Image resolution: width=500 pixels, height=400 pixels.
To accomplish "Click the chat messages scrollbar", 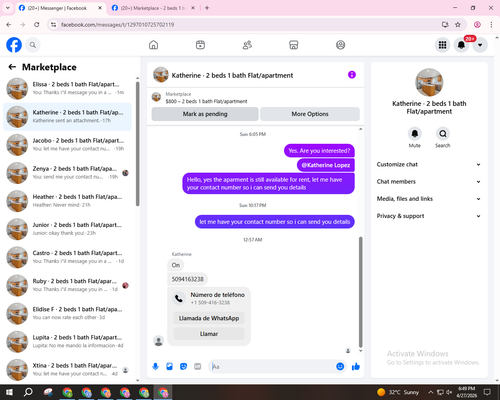I will (360, 292).
